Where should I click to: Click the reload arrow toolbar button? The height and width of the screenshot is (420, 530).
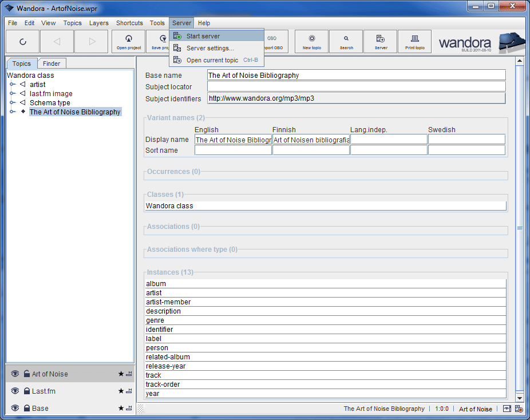(23, 42)
